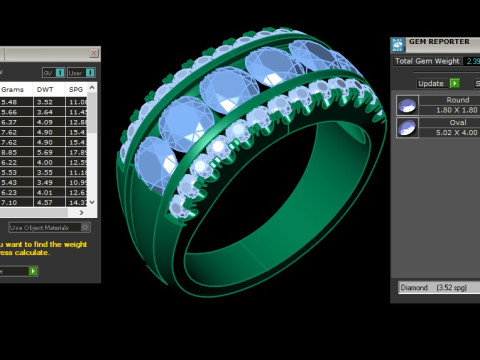Click the 1.80 X 1.80 gem size

(x=457, y=110)
